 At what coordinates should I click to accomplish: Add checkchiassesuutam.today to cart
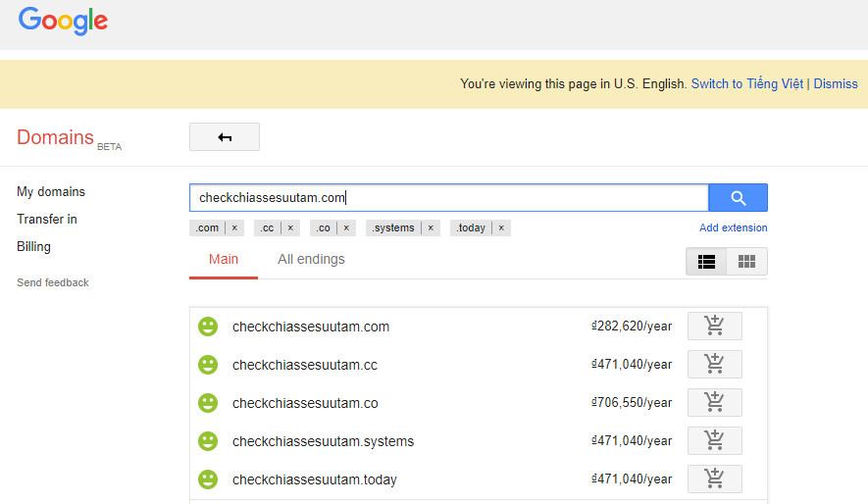coord(715,479)
